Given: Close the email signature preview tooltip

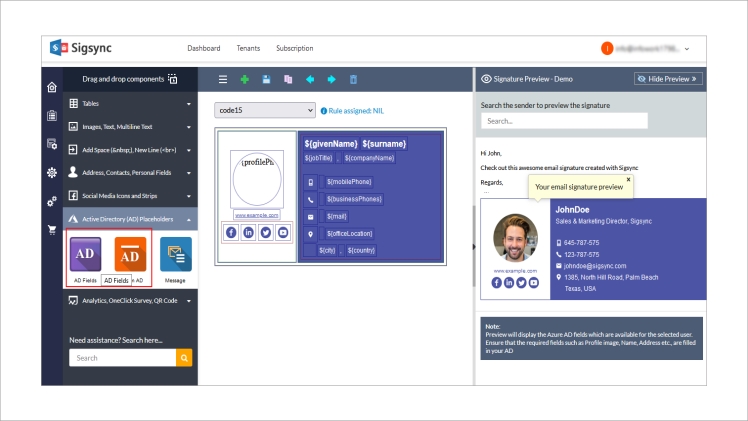Looking at the screenshot, I should pyautogui.click(x=628, y=180).
